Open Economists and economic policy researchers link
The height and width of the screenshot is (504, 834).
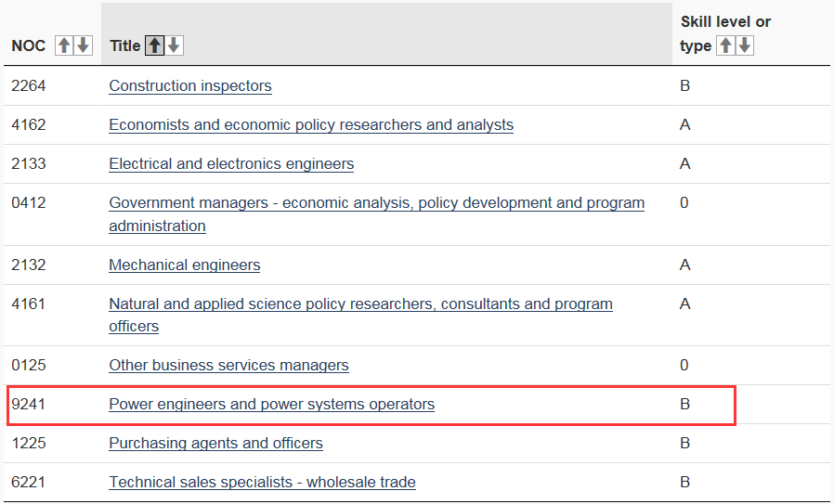311,124
